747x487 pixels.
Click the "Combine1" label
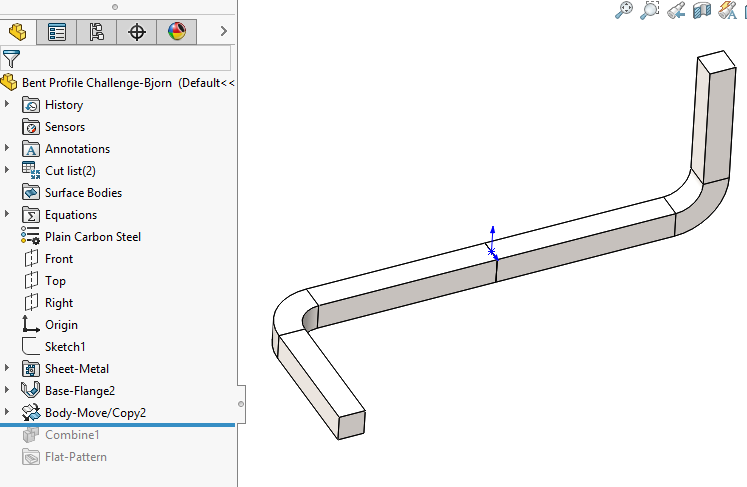point(72,435)
